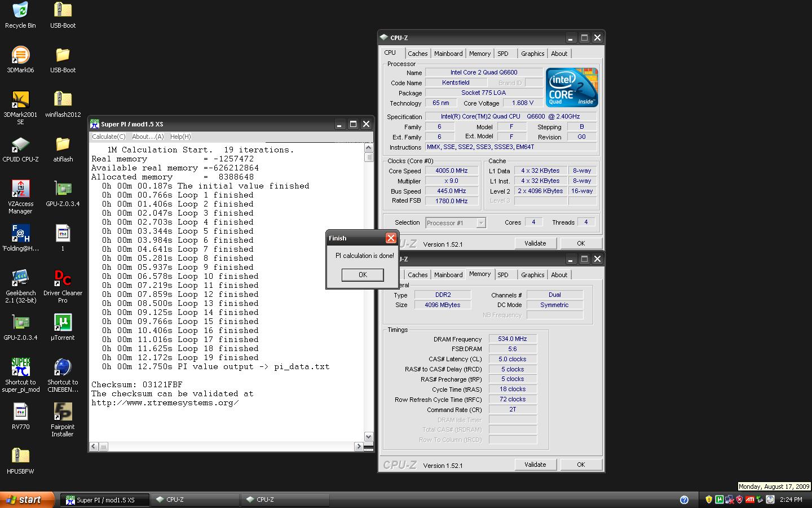Click Super PI vertical scrollbar down arrow
Image resolution: width=812 pixels, height=508 pixels.
369,436
